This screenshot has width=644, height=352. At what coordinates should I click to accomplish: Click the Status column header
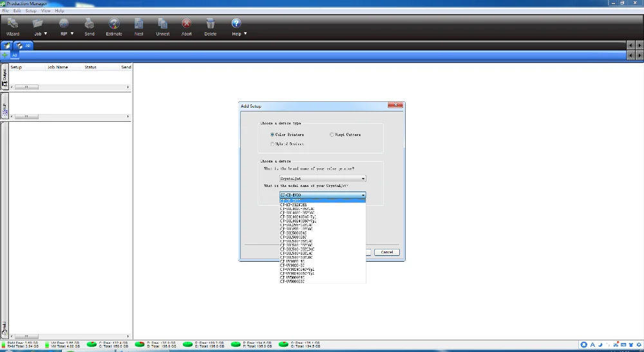tap(90, 67)
